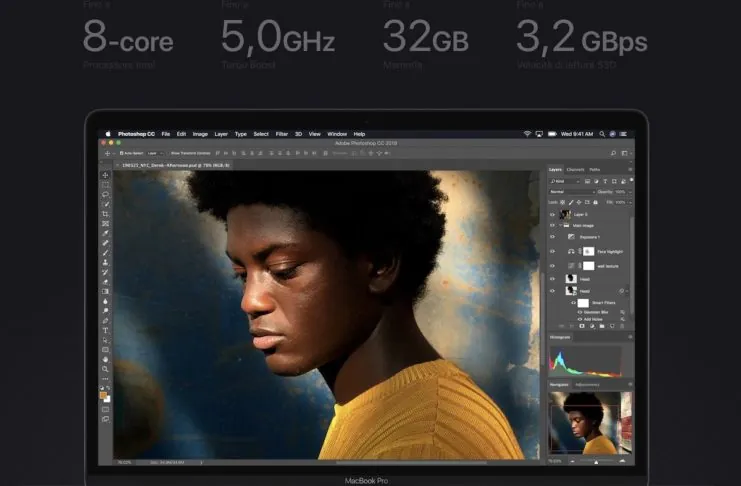Select the Move tool in the toolbar
This screenshot has height=486, width=741.
pos(106,175)
